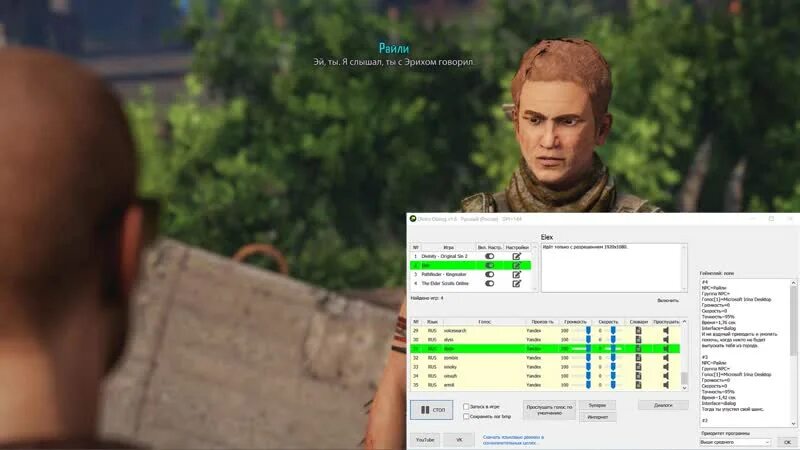Click the 'Интернет' button

(597, 417)
